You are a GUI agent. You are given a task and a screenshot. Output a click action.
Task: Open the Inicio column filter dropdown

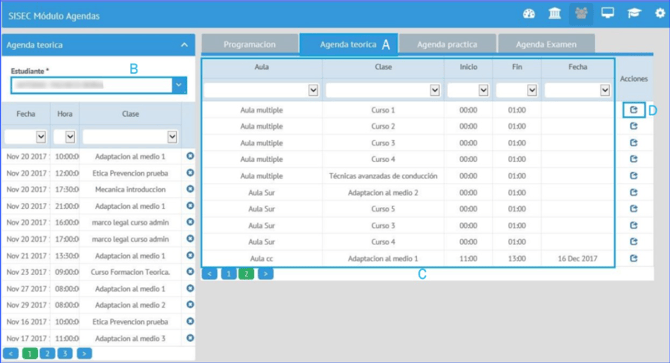[468, 90]
